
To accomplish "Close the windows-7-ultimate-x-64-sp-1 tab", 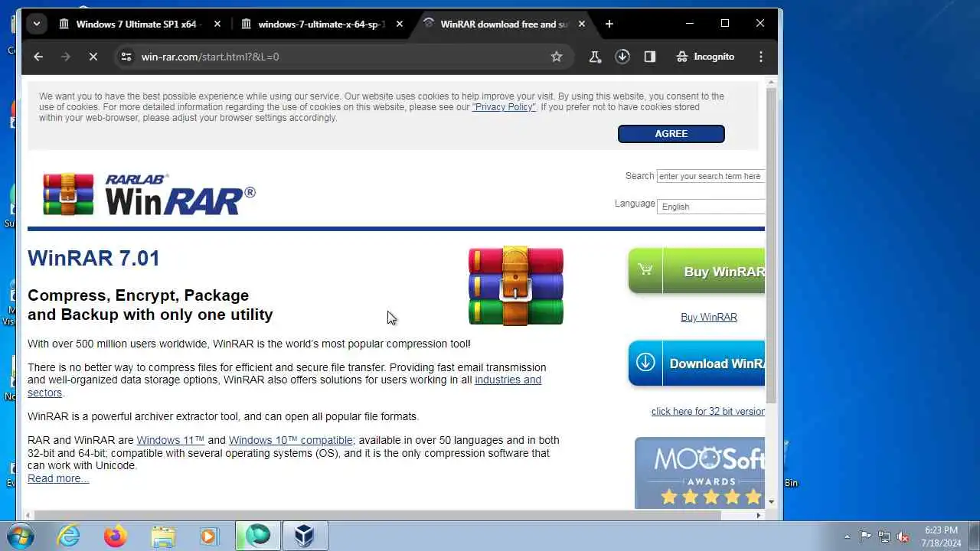I will (400, 24).
